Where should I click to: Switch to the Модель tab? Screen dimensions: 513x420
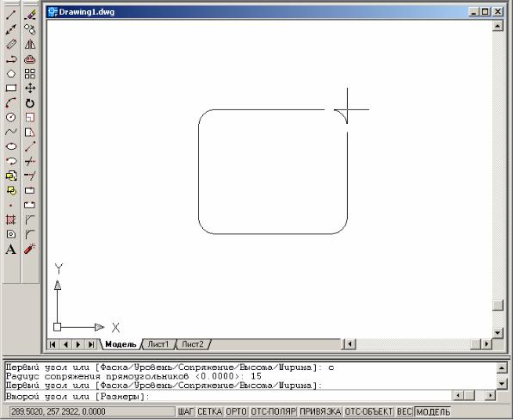pos(121,344)
